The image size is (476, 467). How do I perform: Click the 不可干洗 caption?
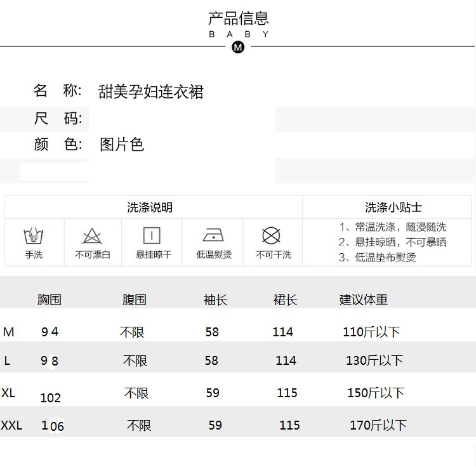coord(274,254)
